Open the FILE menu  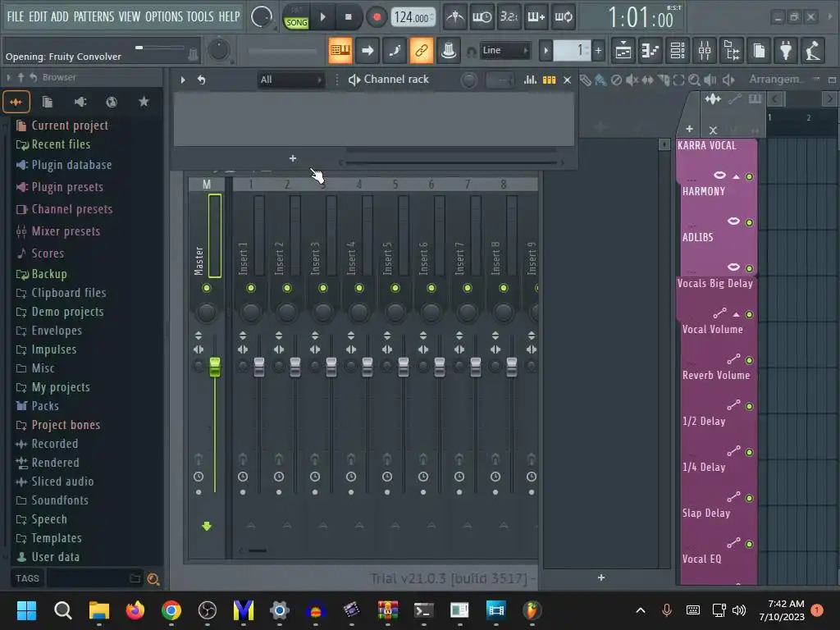tap(16, 16)
